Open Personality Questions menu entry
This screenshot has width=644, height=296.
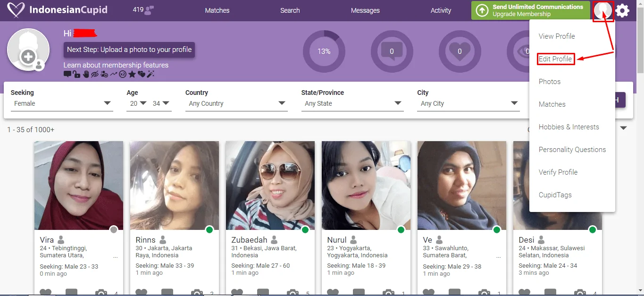[572, 150]
